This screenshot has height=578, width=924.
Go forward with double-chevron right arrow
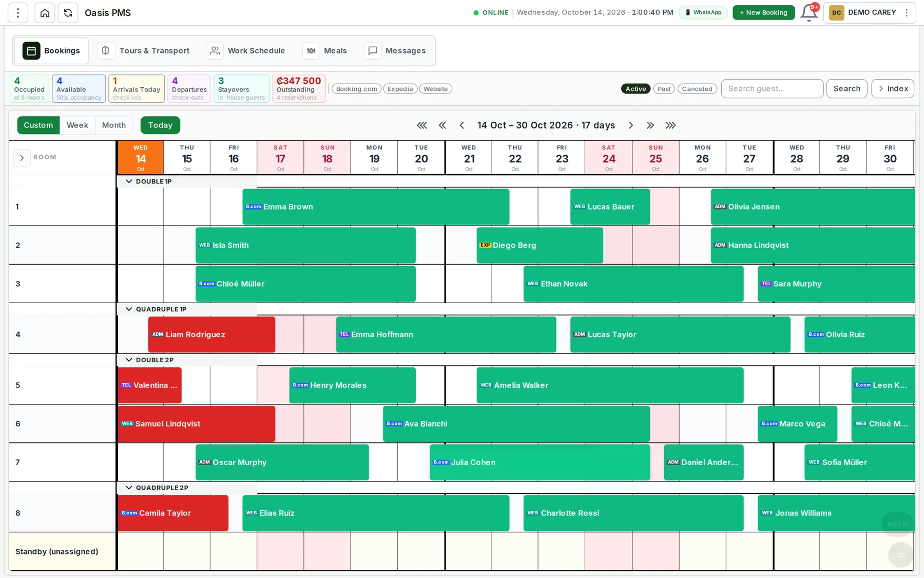tap(650, 125)
